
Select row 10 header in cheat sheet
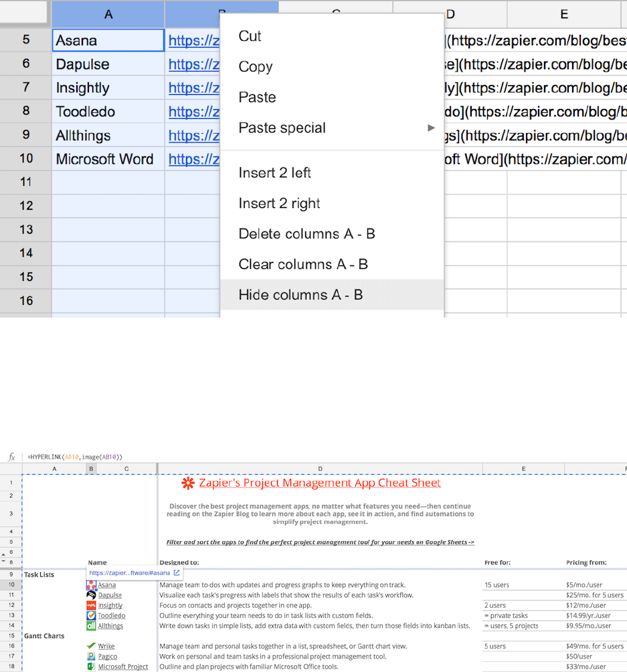[11, 584]
